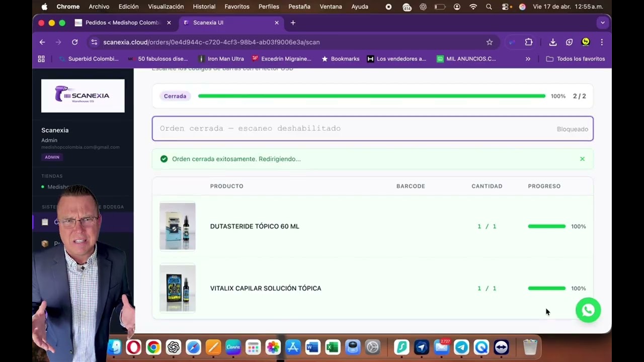This screenshot has width=644, height=362.
Task: Open the Iron Man Ultra bookmark
Action: 221,59
